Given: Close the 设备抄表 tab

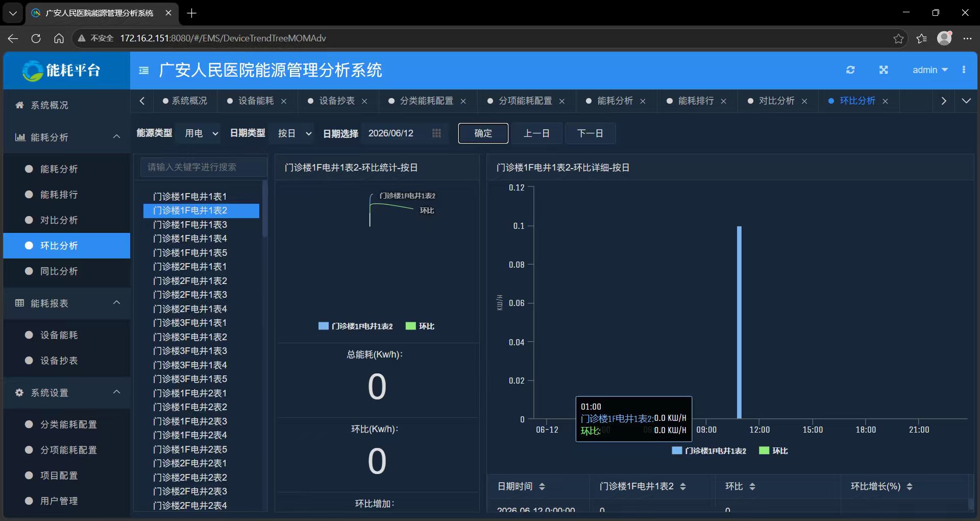Looking at the screenshot, I should [364, 102].
